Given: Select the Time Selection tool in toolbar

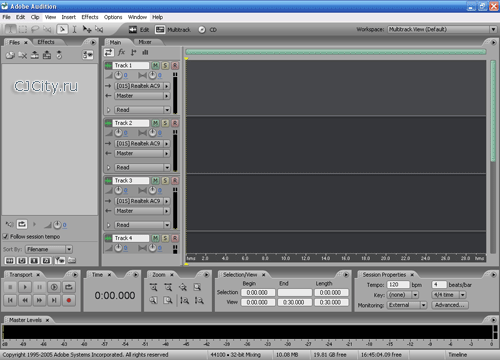Looking at the screenshot, I should coord(75,30).
